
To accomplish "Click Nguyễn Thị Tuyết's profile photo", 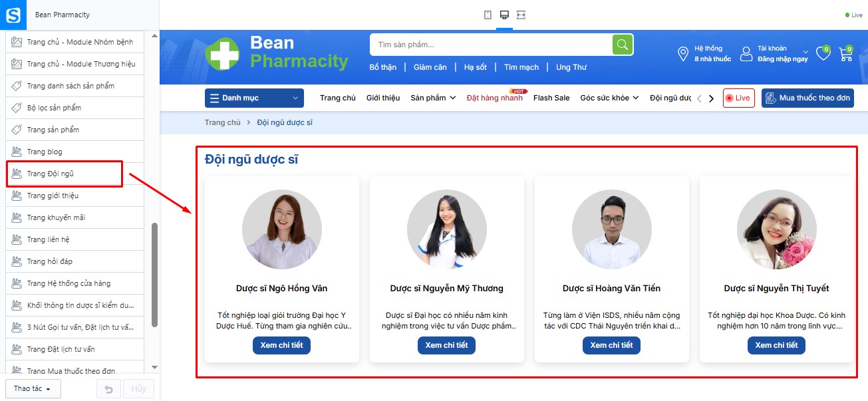I will tap(776, 229).
